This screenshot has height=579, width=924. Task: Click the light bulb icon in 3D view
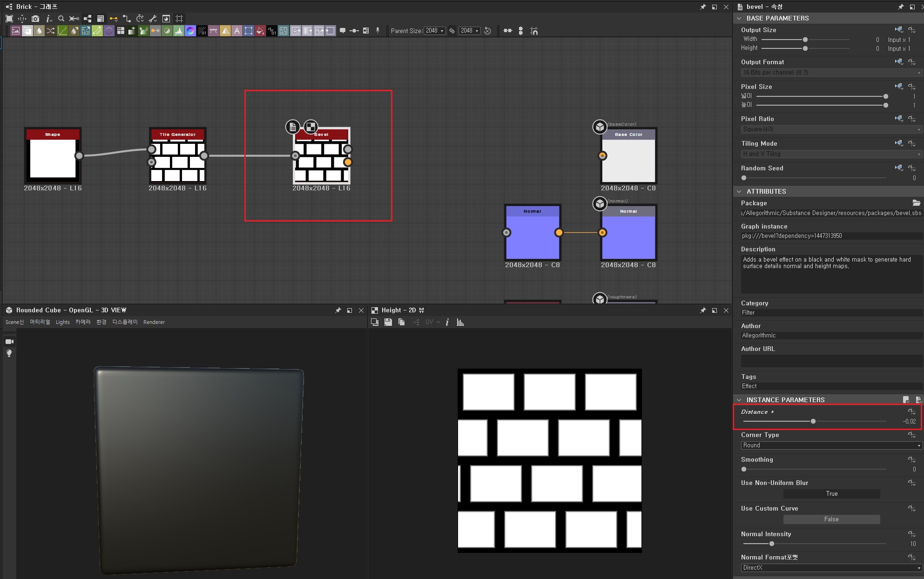[x=9, y=353]
